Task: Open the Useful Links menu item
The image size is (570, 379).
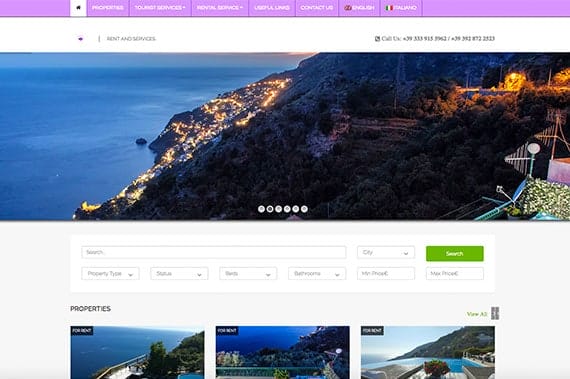Action: click(x=272, y=8)
